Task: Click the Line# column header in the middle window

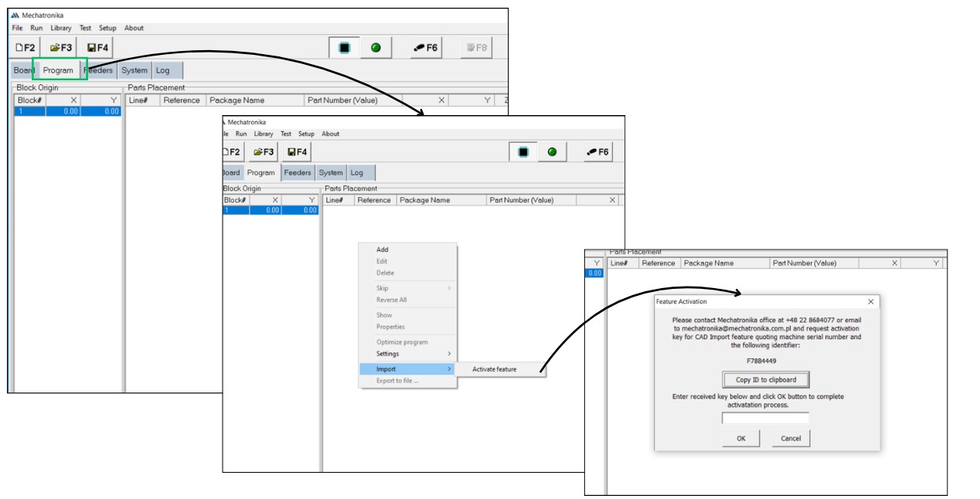Action: [x=338, y=200]
